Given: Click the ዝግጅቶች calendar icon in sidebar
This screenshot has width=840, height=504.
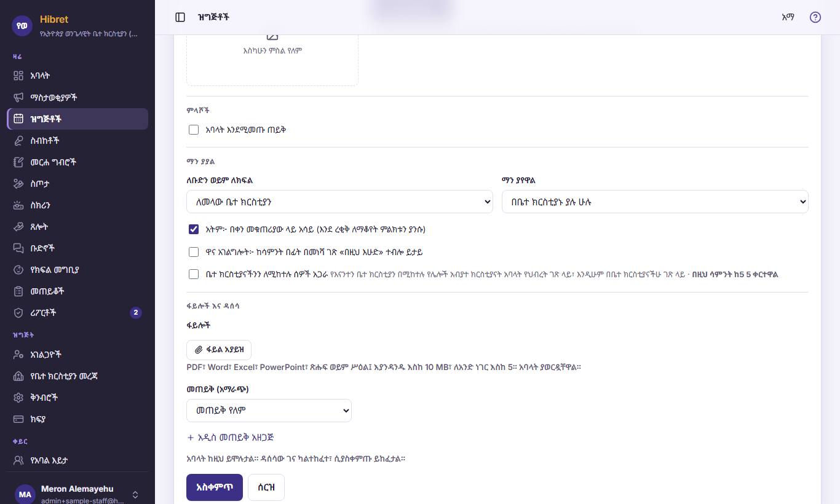Looking at the screenshot, I should [18, 119].
